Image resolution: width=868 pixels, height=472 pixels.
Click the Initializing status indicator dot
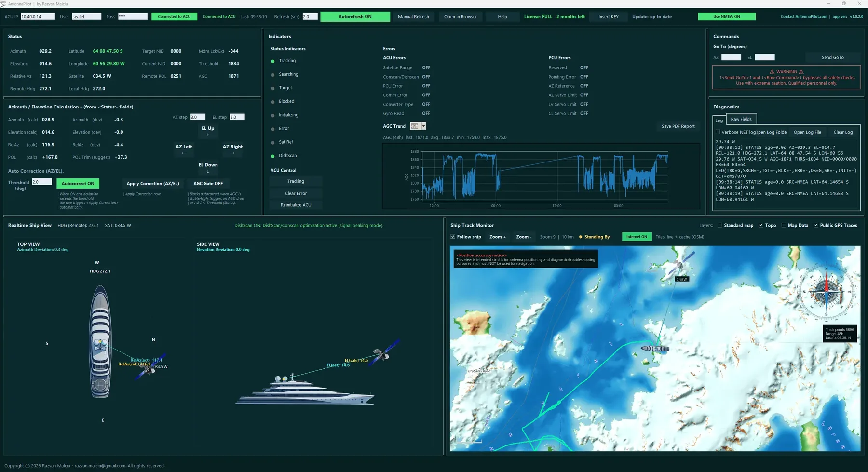click(x=273, y=115)
